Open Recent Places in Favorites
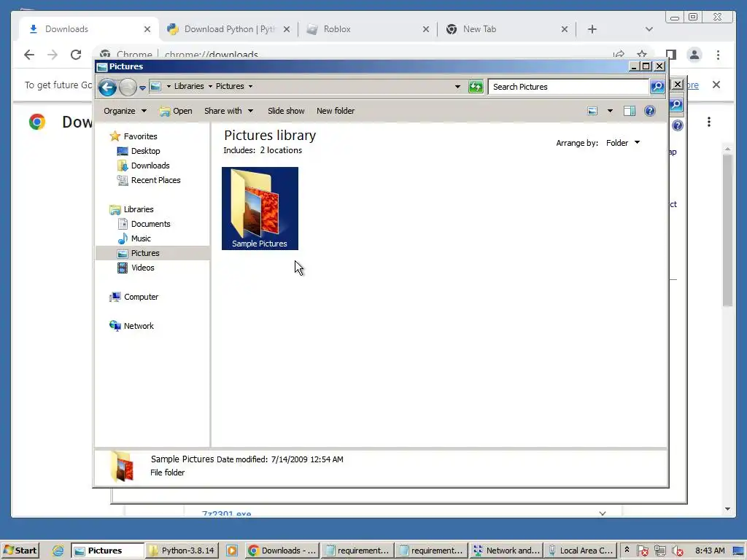The height and width of the screenshot is (560, 747). point(155,180)
